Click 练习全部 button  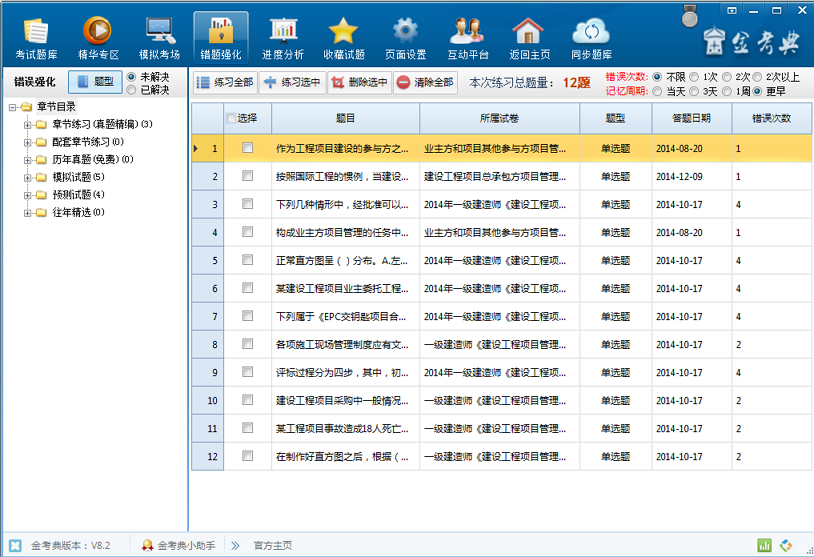225,83
